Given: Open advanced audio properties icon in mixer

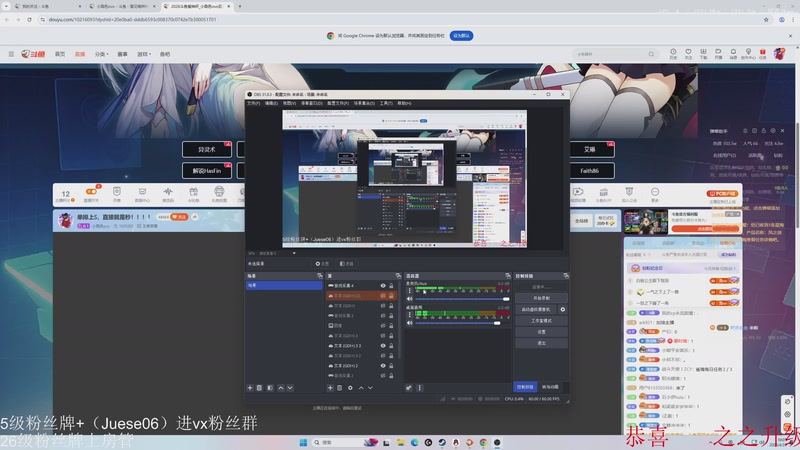Looking at the screenshot, I should click(409, 388).
